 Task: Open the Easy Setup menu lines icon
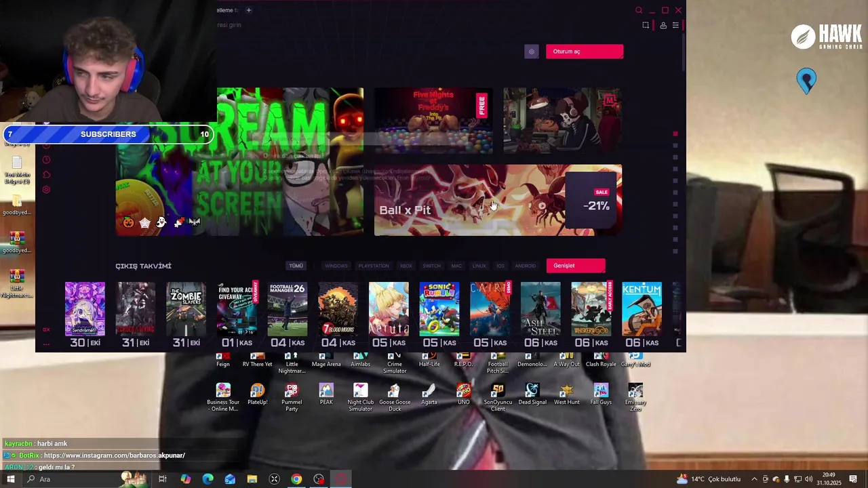coord(675,25)
